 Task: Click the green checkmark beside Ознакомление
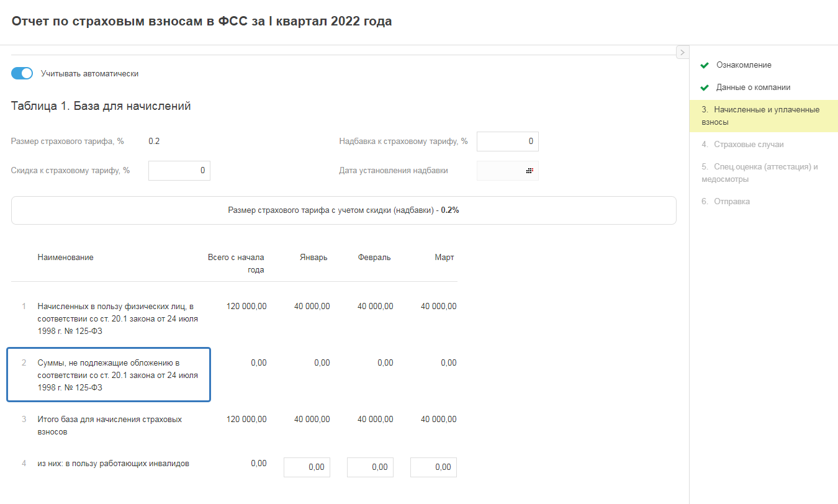point(705,65)
